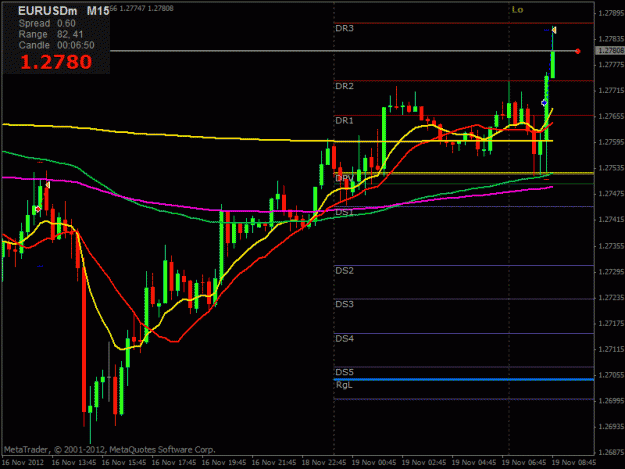This screenshot has width=625, height=469.
Task: Click the 1.27055 price scale label
Action: [x=611, y=375]
